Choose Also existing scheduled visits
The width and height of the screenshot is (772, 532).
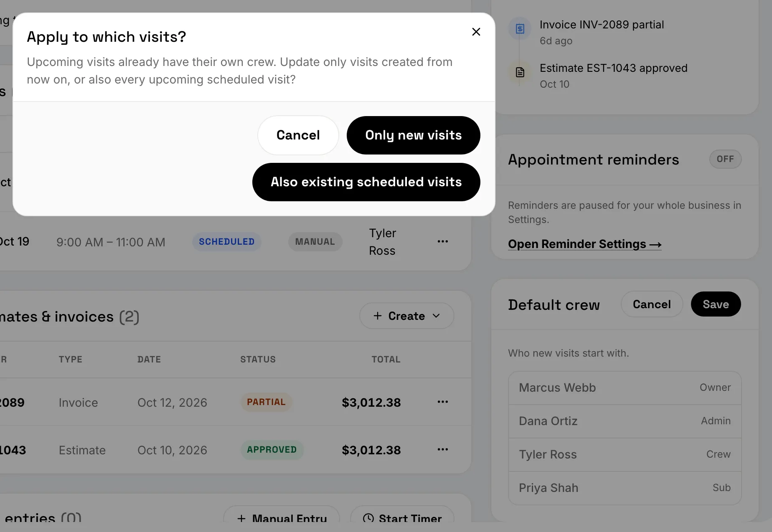pyautogui.click(x=366, y=182)
